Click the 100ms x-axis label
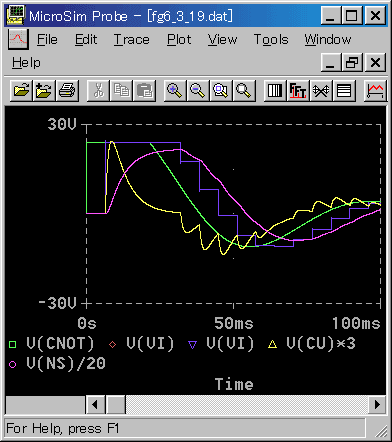 tap(356, 323)
